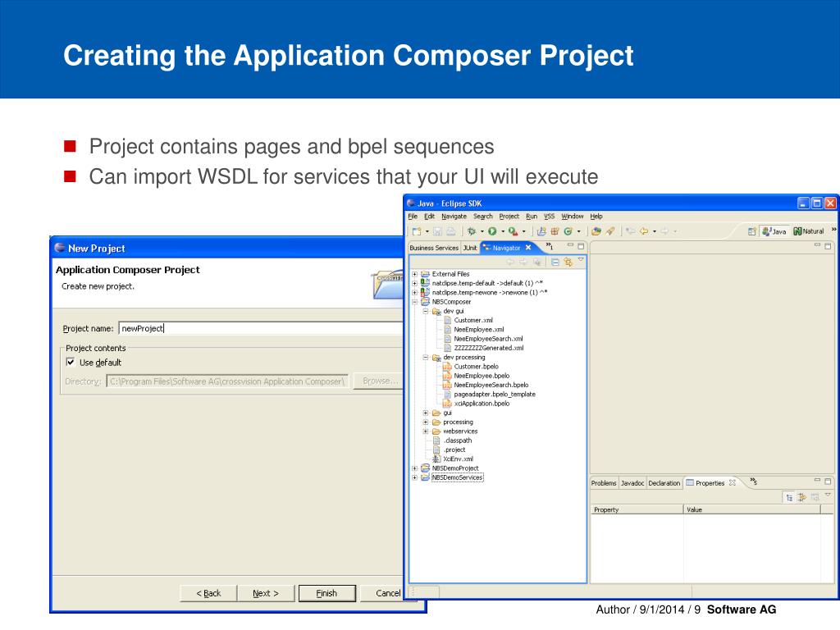Click the yellow Back navigation arrow icon
This screenshot has width=840, height=630.
coord(644,231)
